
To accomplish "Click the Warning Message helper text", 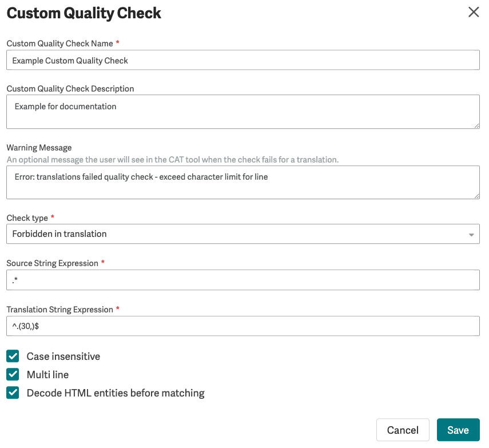I will pyautogui.click(x=173, y=160).
